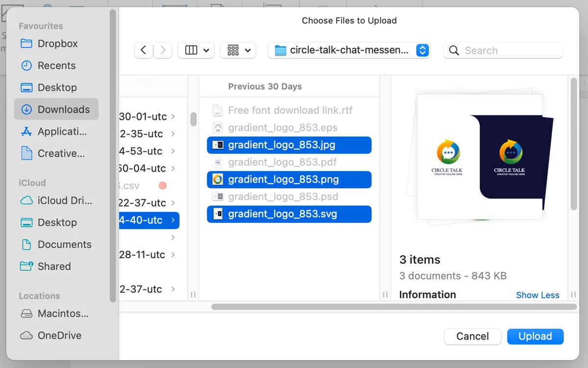Click the sidebar vertical scrollbar
Screen dimensions: 588x368
(113, 156)
